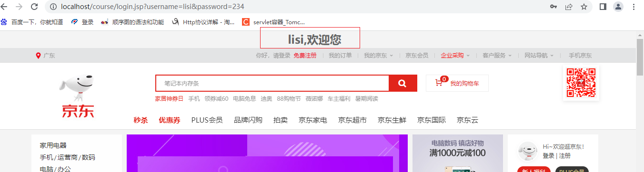Screen dimensions: 644x172
Task: Open the 京东国际 nav item
Action: pyautogui.click(x=432, y=120)
